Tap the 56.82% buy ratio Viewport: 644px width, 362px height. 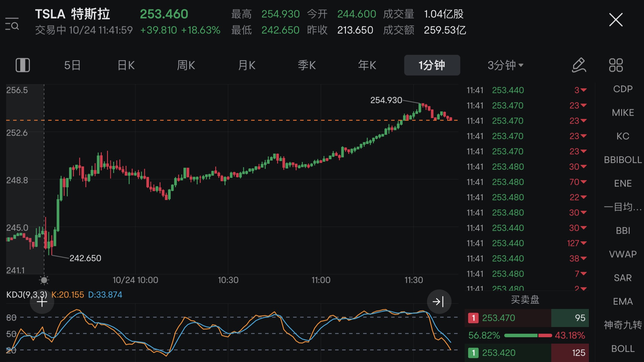484,335
